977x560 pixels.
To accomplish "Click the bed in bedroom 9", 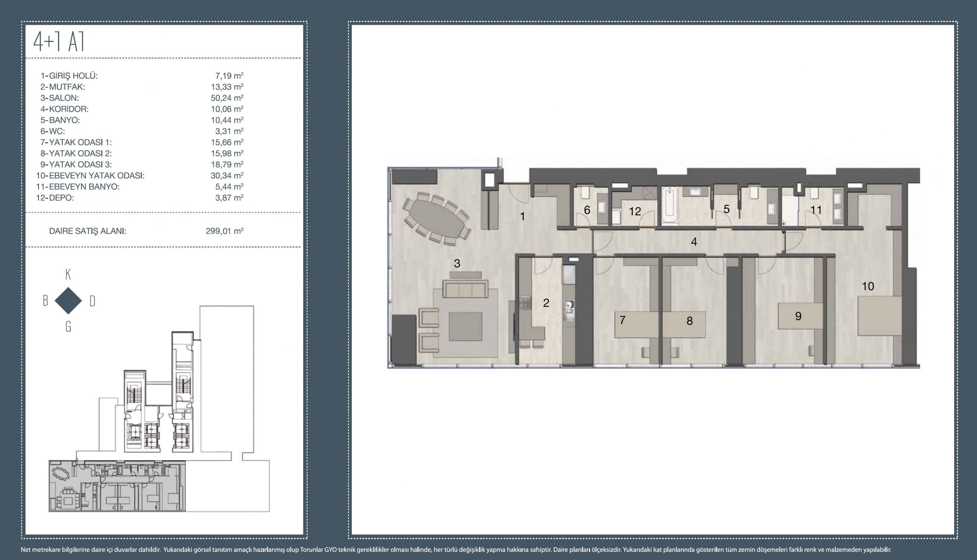I will (x=801, y=316).
